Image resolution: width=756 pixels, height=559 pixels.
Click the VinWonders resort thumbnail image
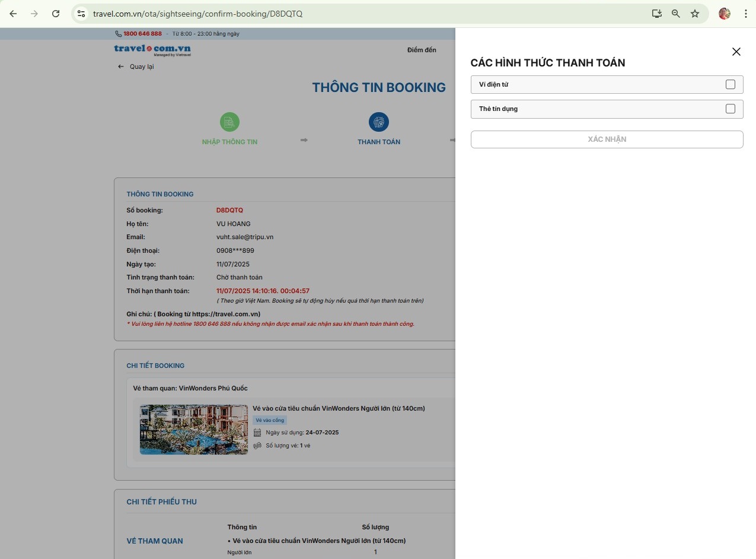(194, 430)
